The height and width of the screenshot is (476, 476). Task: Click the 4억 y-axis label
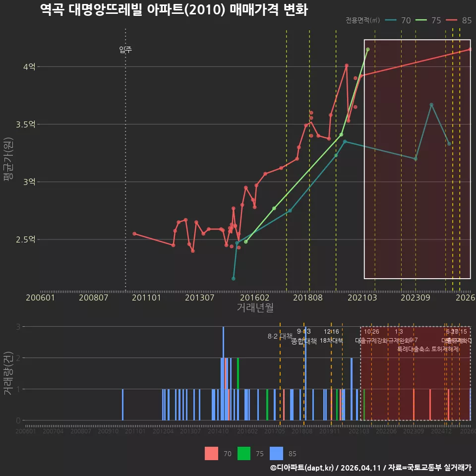(29, 66)
